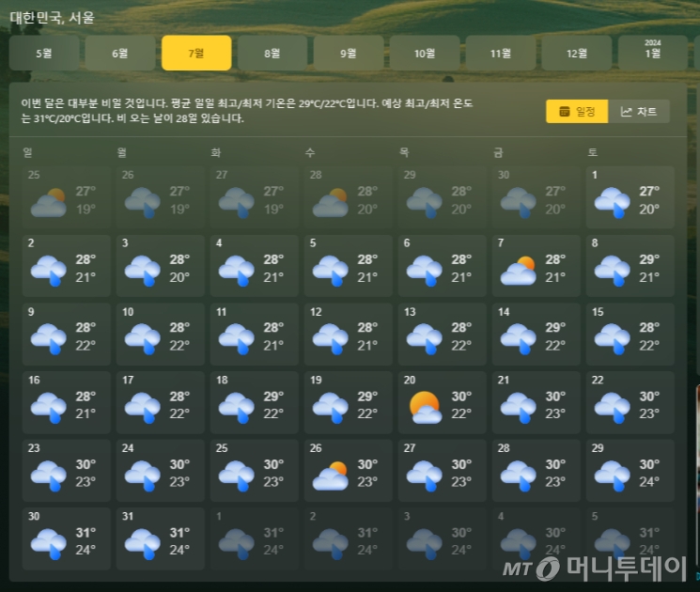Viewport: 700px width, 592px height.
Task: Click the calendar icon in 일정 button
Action: (x=565, y=111)
